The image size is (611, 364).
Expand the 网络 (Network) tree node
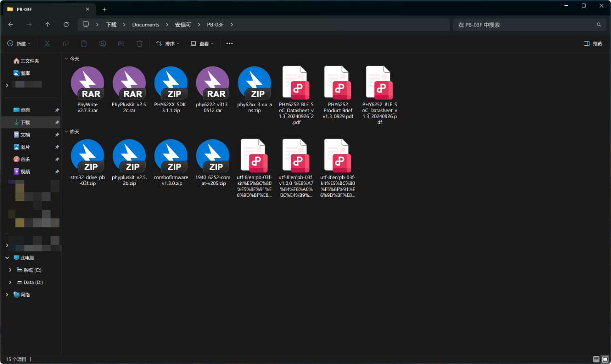[7, 295]
